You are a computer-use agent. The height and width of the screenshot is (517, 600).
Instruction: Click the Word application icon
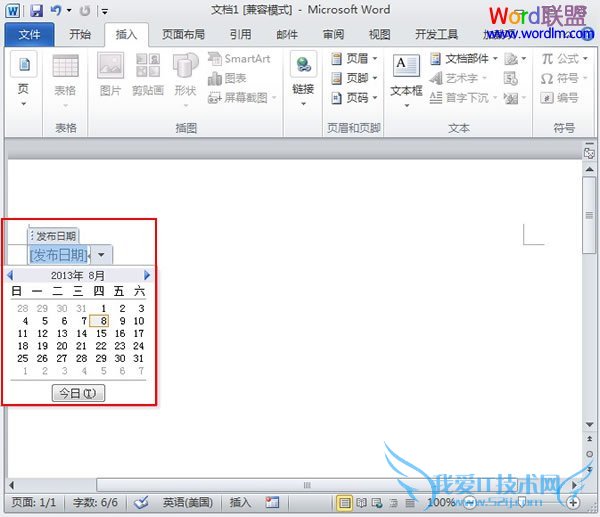pyautogui.click(x=13, y=10)
